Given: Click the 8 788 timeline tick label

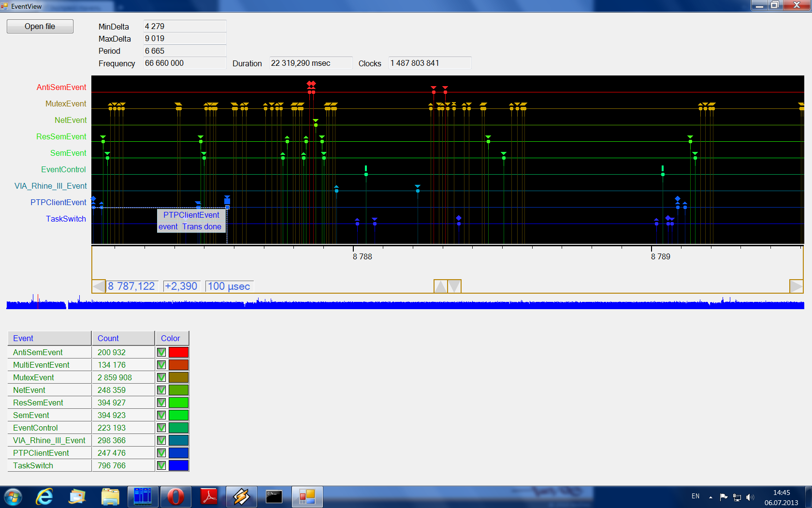Looking at the screenshot, I should pyautogui.click(x=362, y=256).
